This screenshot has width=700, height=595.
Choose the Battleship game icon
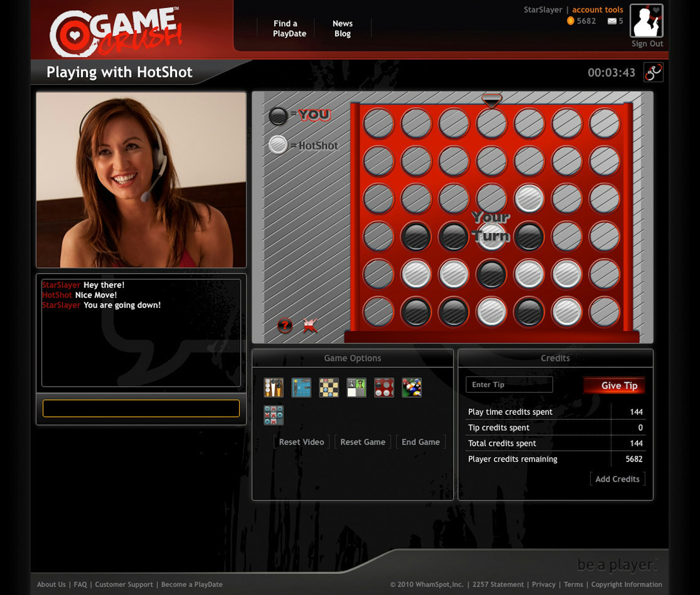pyautogui.click(x=301, y=387)
